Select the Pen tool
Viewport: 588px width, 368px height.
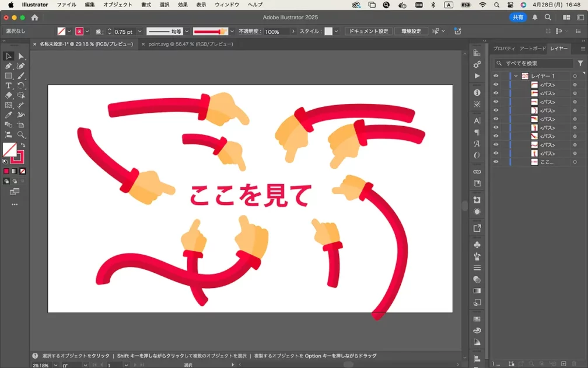coord(8,66)
